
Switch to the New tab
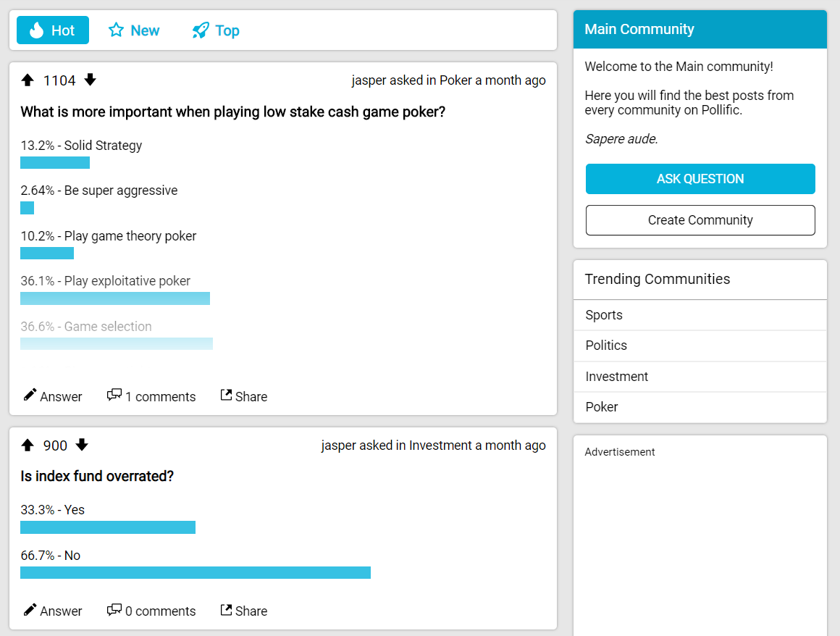[134, 30]
